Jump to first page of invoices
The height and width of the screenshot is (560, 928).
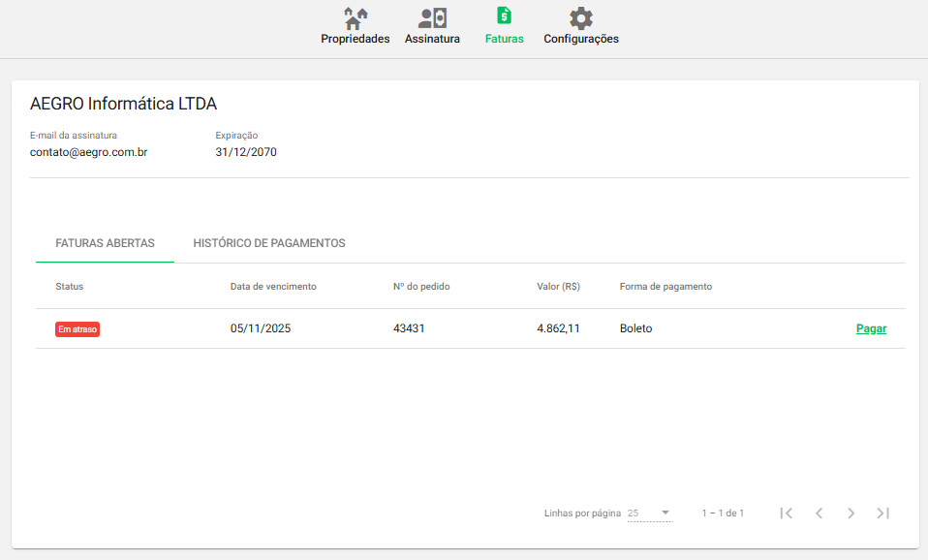787,513
